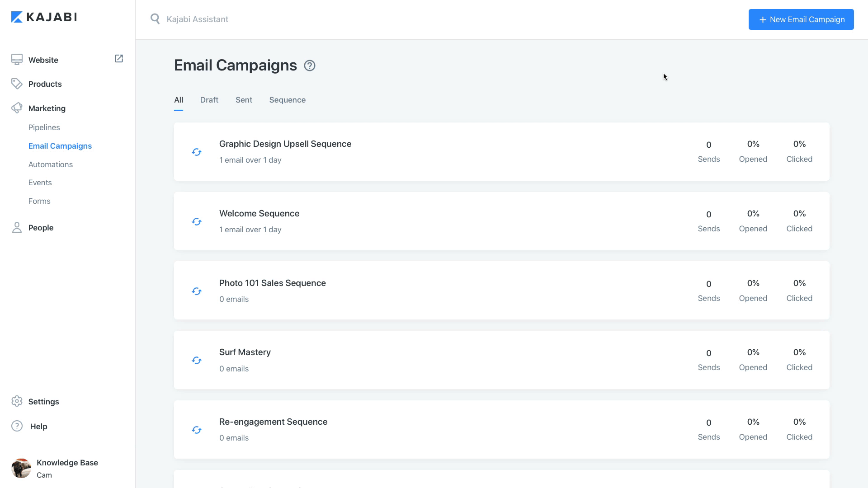Click sequence icon for Surf Mastery
Screen dimensions: 868x488
coord(197,360)
